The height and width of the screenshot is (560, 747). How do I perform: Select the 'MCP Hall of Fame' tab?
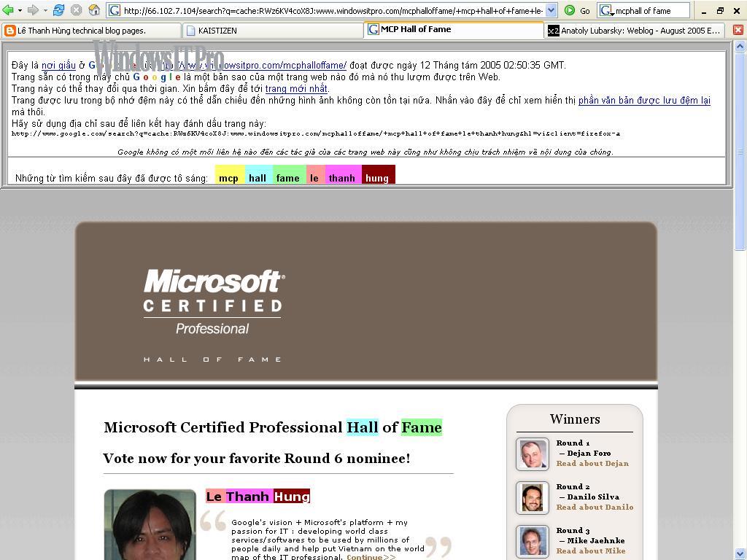point(453,29)
